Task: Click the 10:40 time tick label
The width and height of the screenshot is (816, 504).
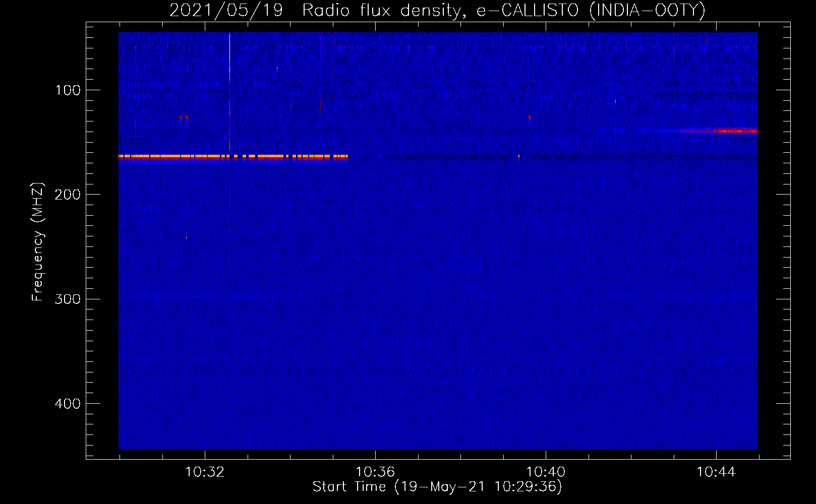Action: pyautogui.click(x=546, y=472)
